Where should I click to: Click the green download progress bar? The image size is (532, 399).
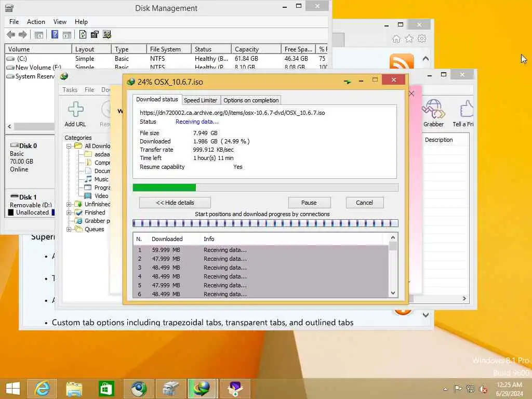coord(164,188)
